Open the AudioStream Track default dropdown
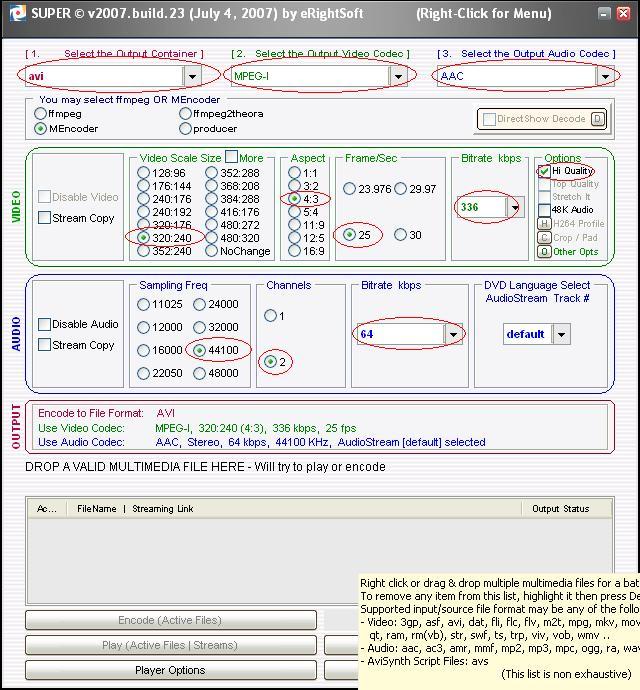Image resolution: width=640 pixels, height=690 pixels. pyautogui.click(x=561, y=334)
